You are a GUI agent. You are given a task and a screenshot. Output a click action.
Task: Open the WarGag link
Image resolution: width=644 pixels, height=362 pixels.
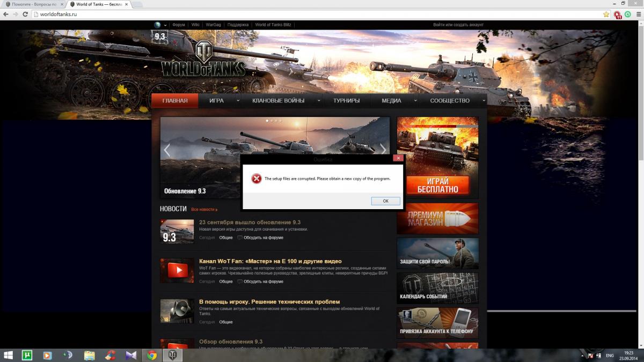213,25
